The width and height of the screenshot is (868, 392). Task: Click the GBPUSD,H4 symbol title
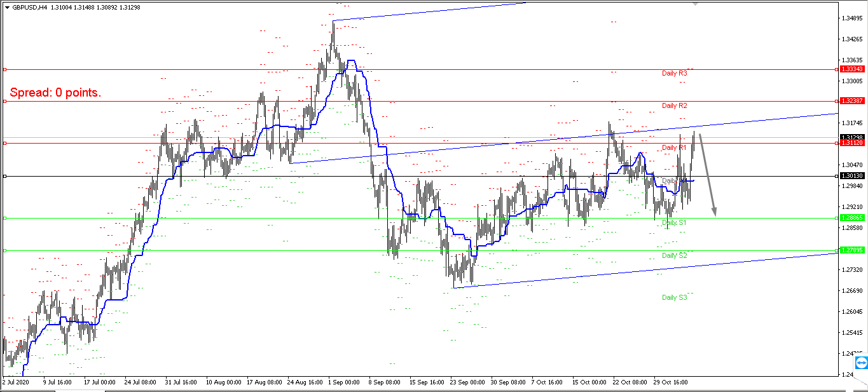pos(31,8)
